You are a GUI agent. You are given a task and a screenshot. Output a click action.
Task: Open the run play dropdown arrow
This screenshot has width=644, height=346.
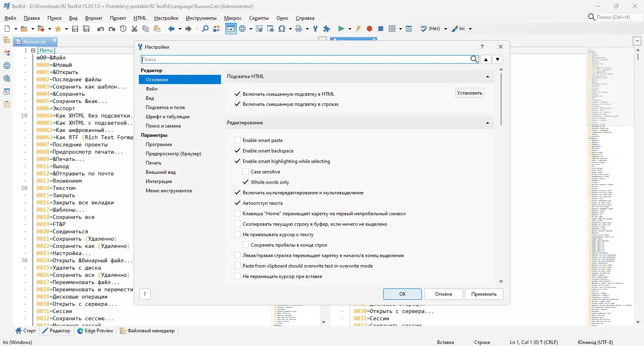pyautogui.click(x=350, y=29)
